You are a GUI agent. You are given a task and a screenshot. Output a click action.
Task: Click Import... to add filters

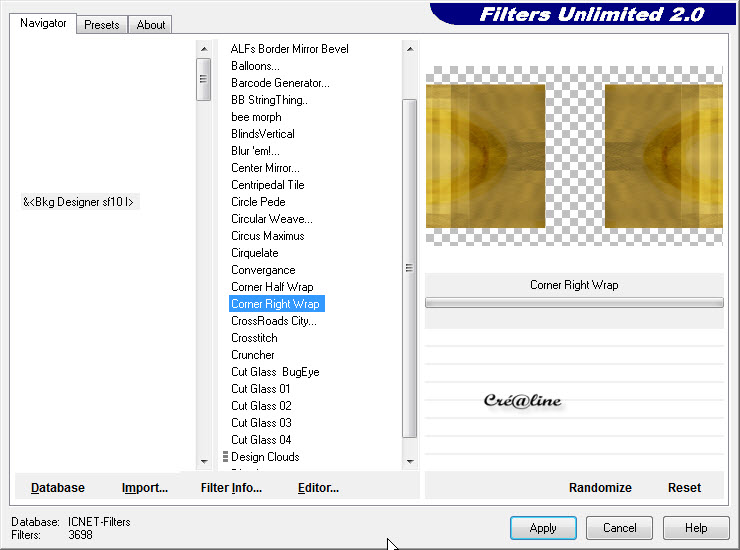[x=145, y=488]
